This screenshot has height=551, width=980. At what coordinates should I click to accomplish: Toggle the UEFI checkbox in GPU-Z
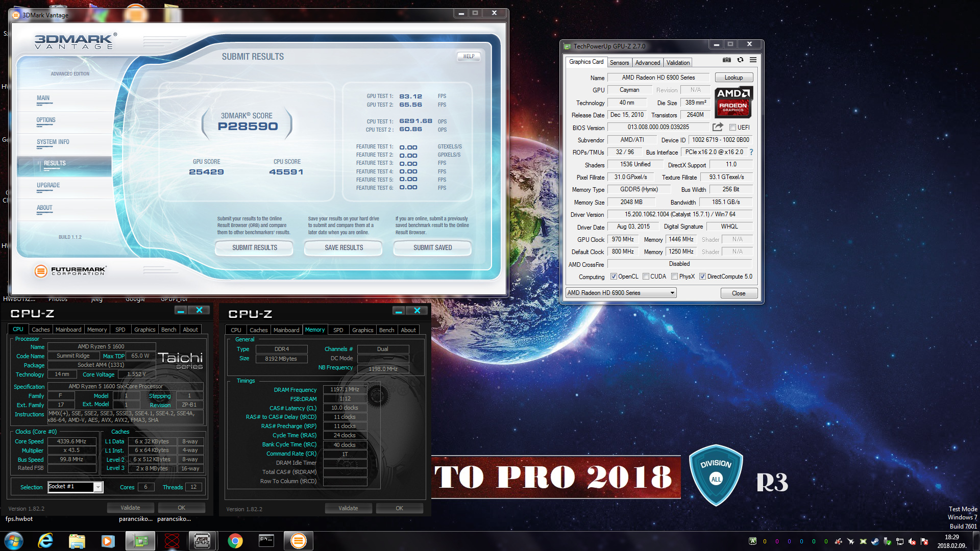[x=732, y=128]
